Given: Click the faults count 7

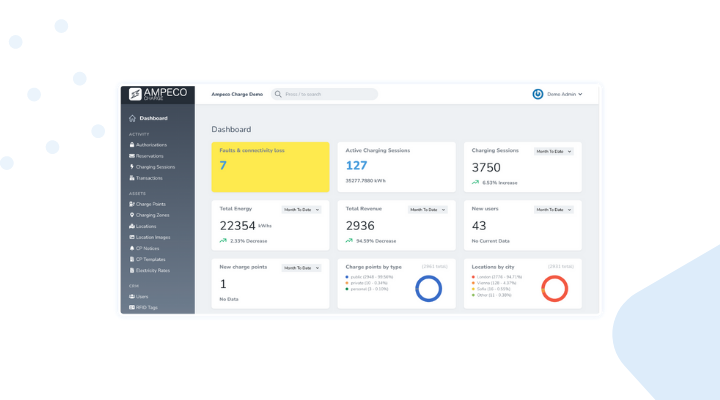Looking at the screenshot, I should [x=223, y=165].
